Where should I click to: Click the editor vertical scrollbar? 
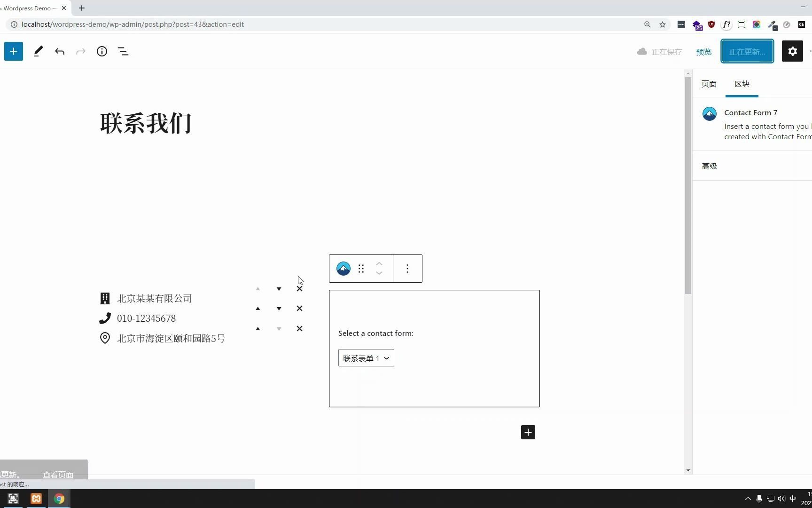tap(688, 185)
